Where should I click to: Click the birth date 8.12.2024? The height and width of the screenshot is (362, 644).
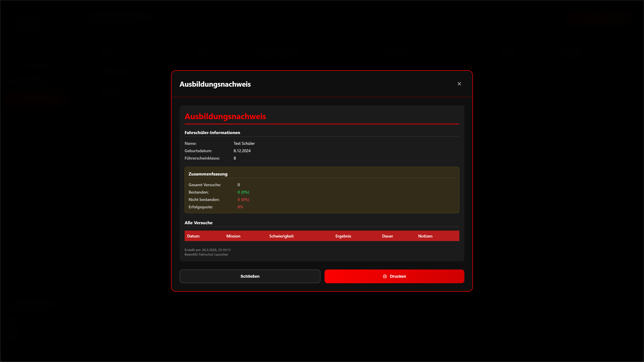pos(242,151)
